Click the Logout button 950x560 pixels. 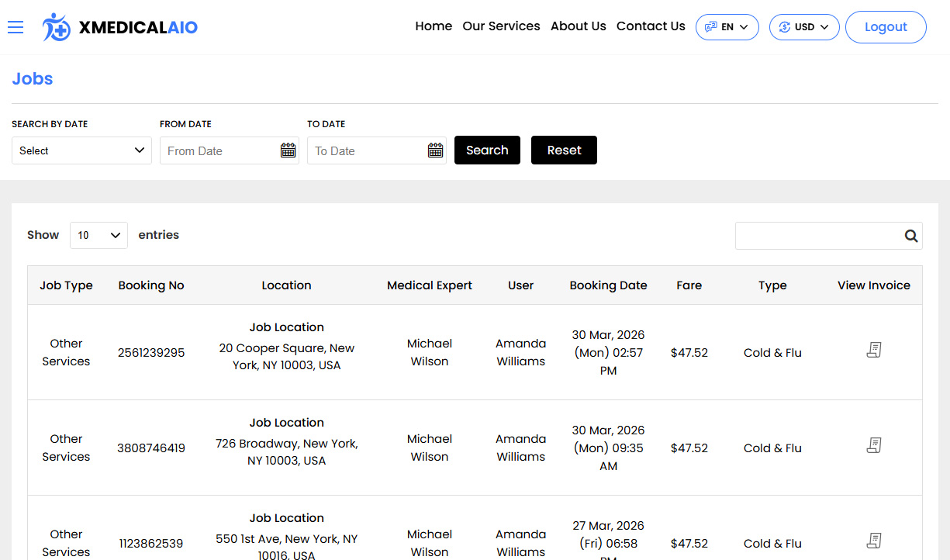coord(885,27)
